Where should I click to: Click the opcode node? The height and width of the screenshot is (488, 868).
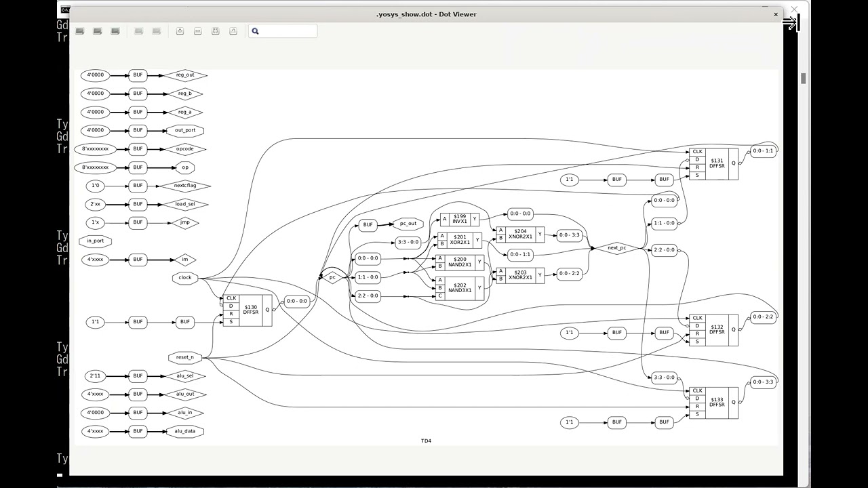(x=185, y=148)
